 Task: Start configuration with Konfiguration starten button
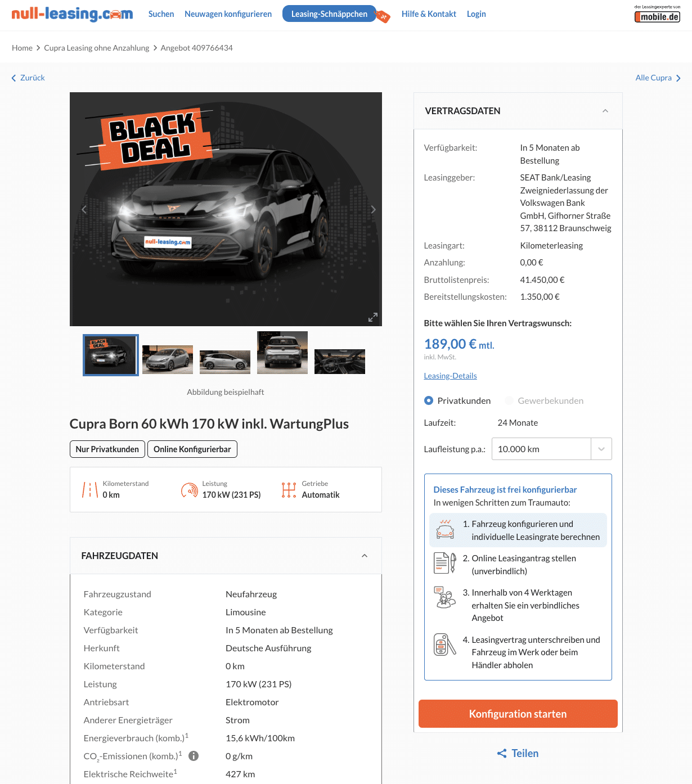(x=518, y=714)
